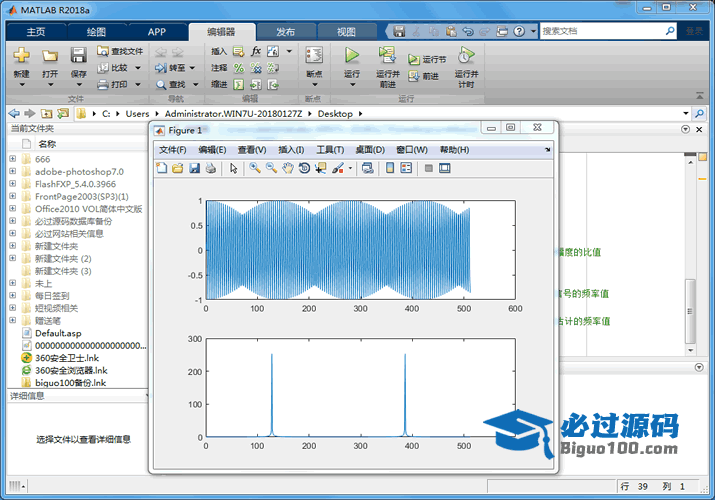Screen dimensions: 715x500
Task: Toggle Figure 1 edit plot arrow tool
Action: [233, 168]
